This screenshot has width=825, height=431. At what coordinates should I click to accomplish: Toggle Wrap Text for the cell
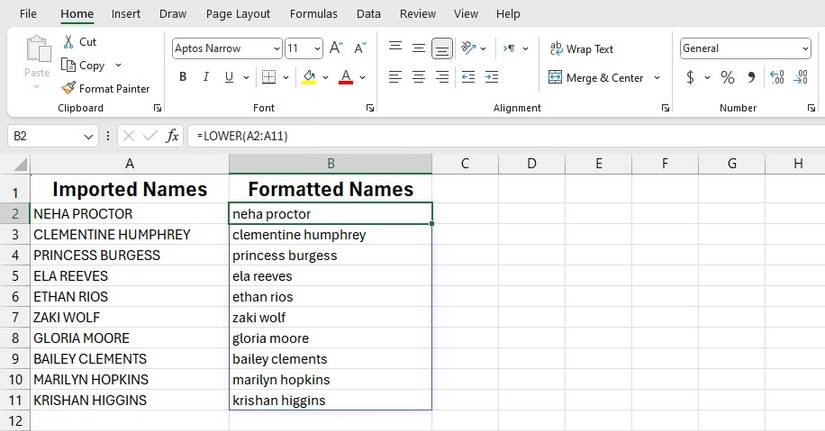[x=581, y=49]
